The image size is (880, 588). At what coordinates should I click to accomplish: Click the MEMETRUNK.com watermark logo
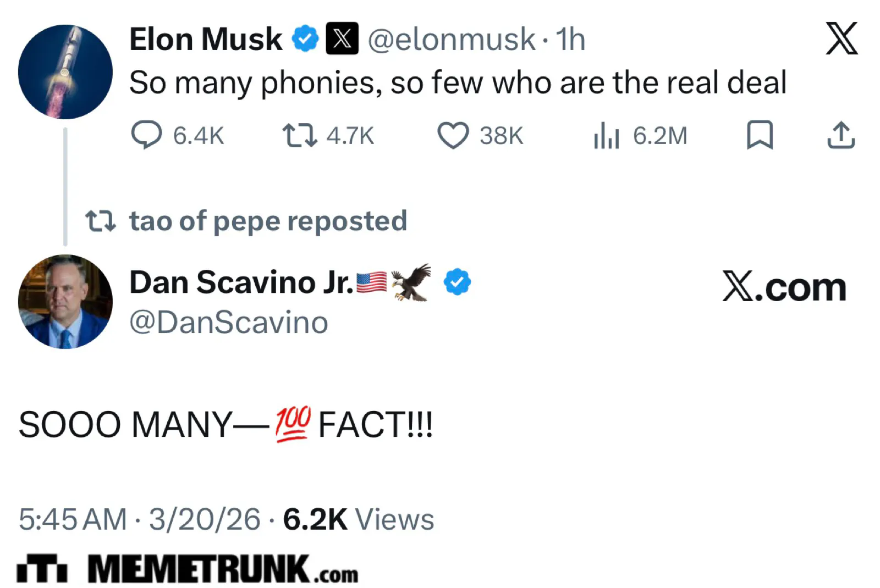pos(187,569)
